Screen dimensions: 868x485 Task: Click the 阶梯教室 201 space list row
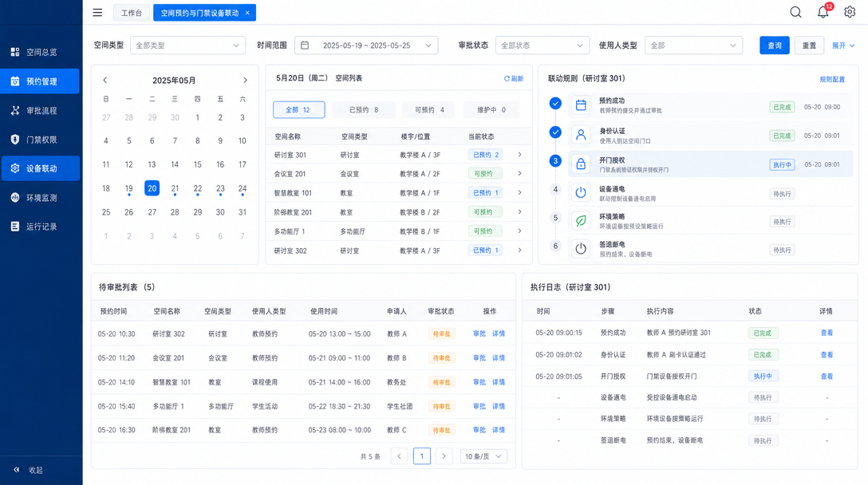point(397,212)
